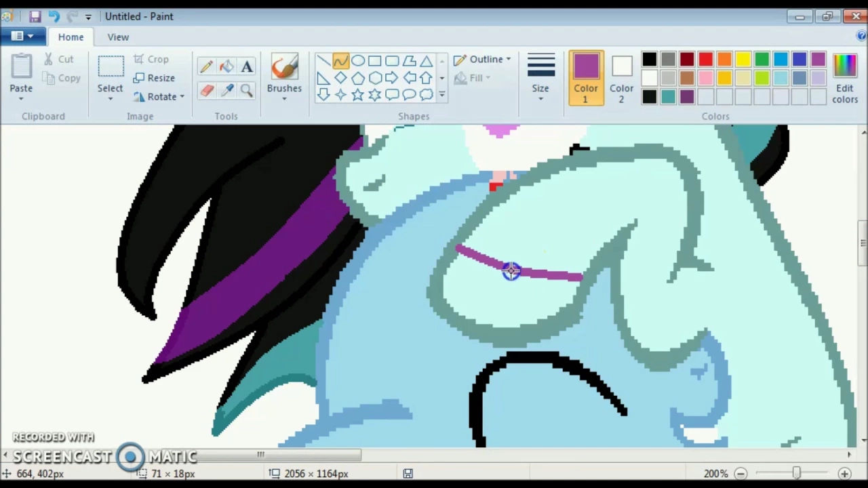Click the zoom out minus button
Screen dimensions: 868x488
(741, 474)
